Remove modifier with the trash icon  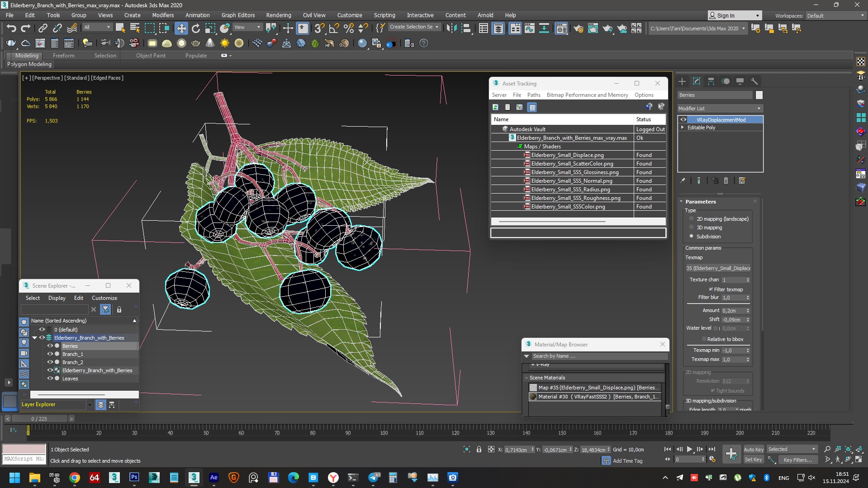click(726, 180)
